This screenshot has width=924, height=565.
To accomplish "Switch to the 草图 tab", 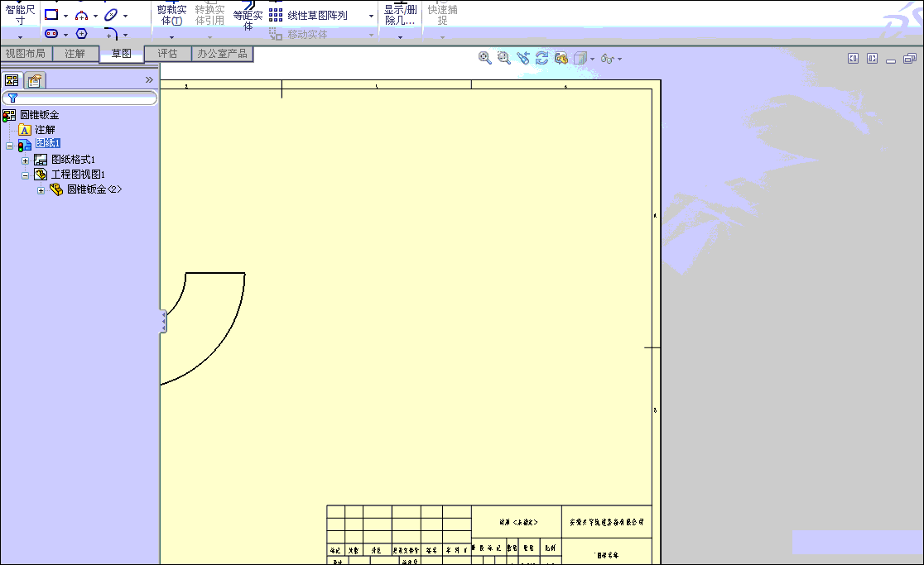I will click(x=122, y=54).
